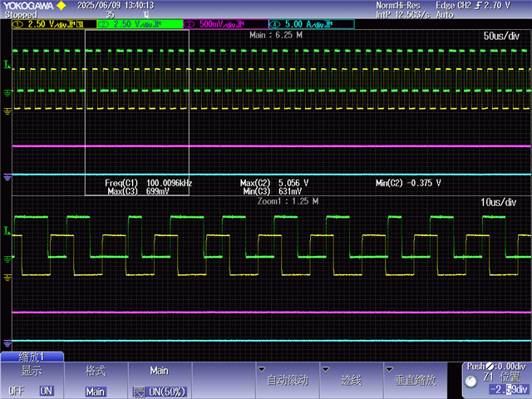Open the 格式 (format) Main option

95,391
